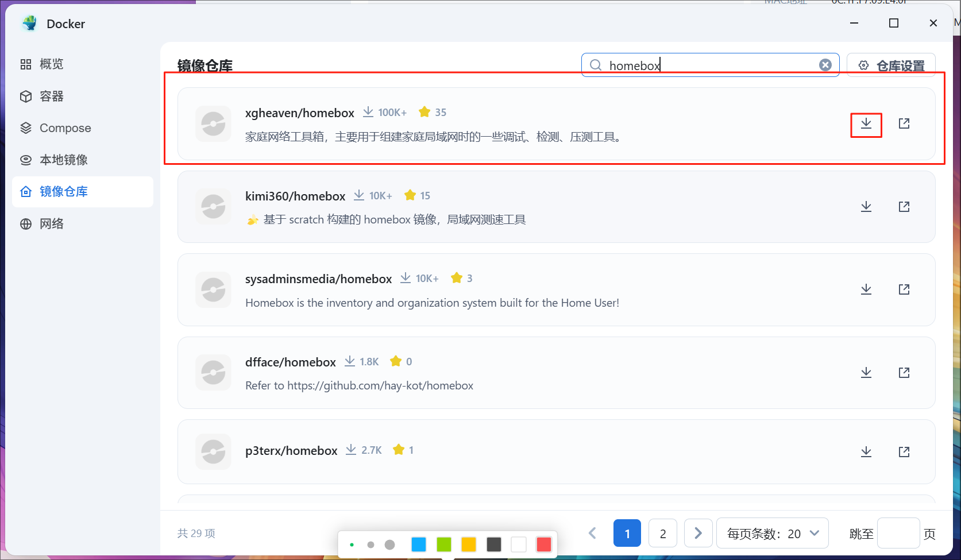Screen dimensions: 961x560
Task: Download the dfface/homebox image
Action: [x=866, y=373]
